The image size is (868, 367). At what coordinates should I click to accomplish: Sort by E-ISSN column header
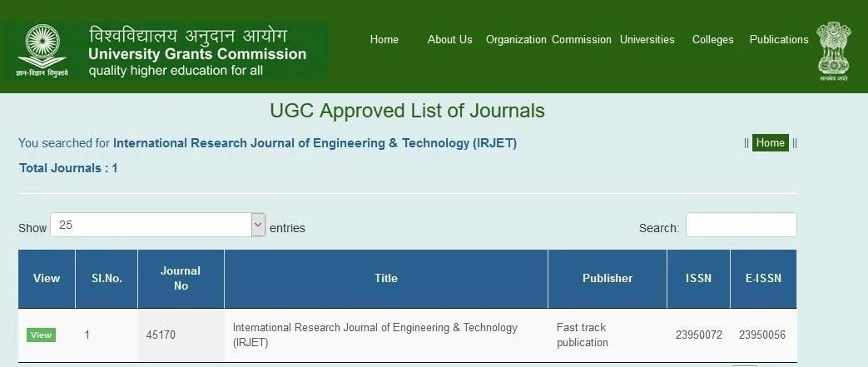pos(763,279)
